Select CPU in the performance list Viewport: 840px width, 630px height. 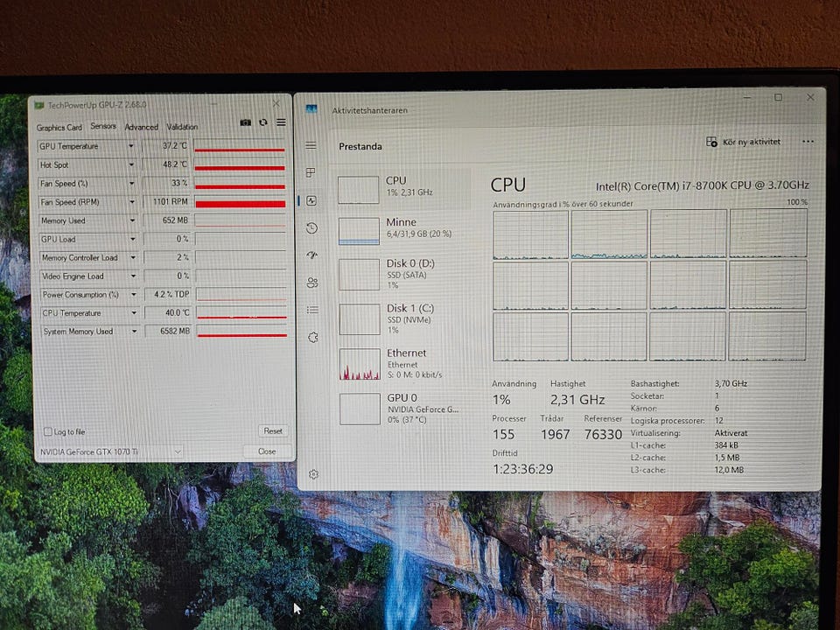tap(402, 189)
